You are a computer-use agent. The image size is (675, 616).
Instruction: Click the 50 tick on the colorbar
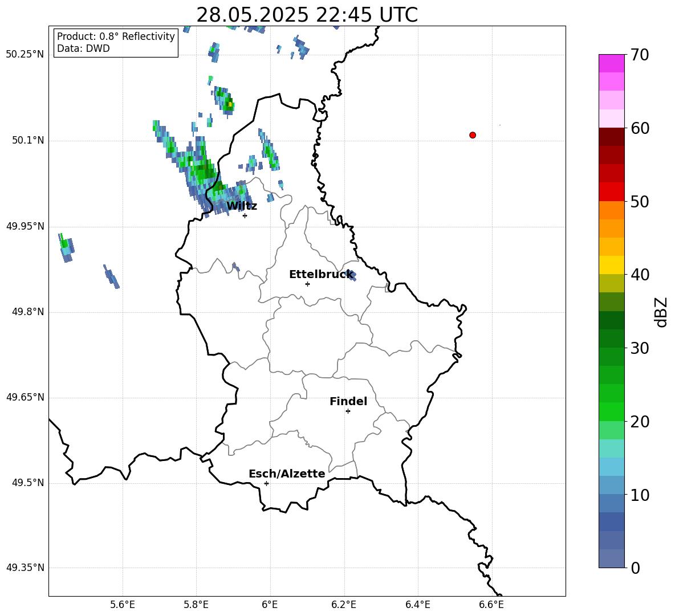tap(640, 201)
